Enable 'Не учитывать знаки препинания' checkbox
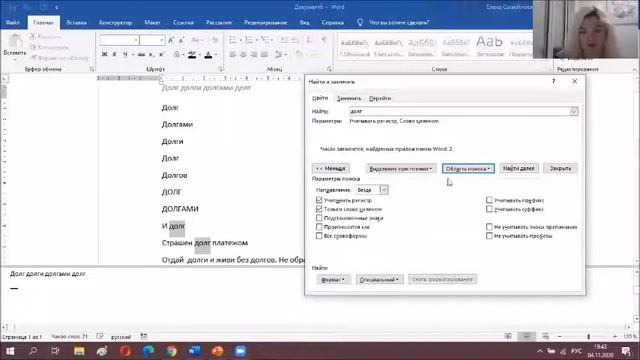The height and width of the screenshot is (360, 640). pos(489,227)
